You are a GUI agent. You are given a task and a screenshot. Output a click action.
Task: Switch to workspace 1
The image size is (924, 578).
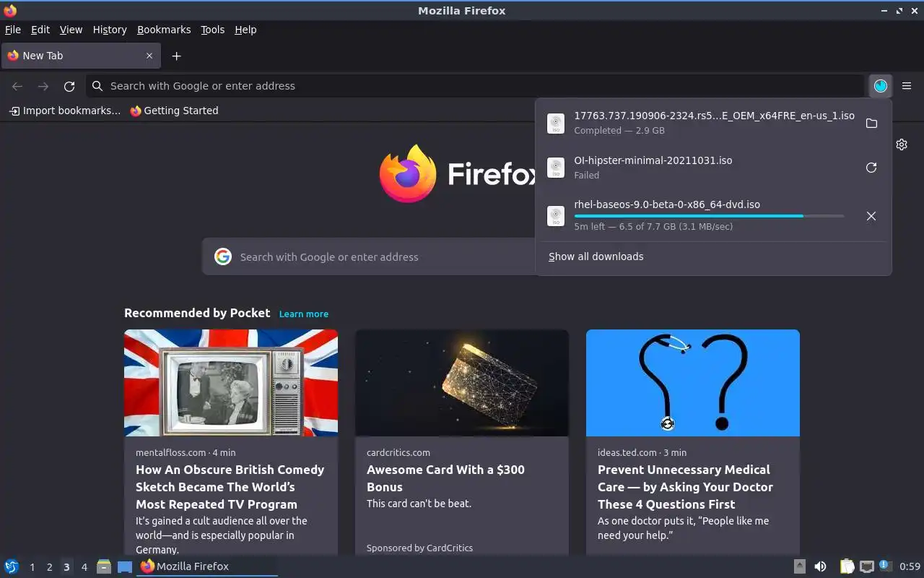(32, 567)
